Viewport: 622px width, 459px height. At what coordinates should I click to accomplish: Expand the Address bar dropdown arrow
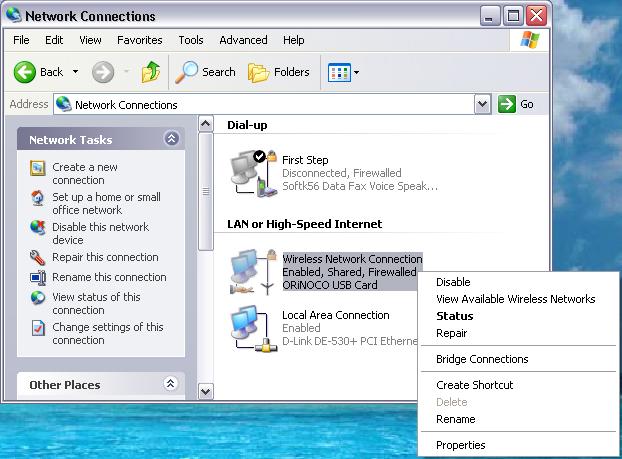483,104
